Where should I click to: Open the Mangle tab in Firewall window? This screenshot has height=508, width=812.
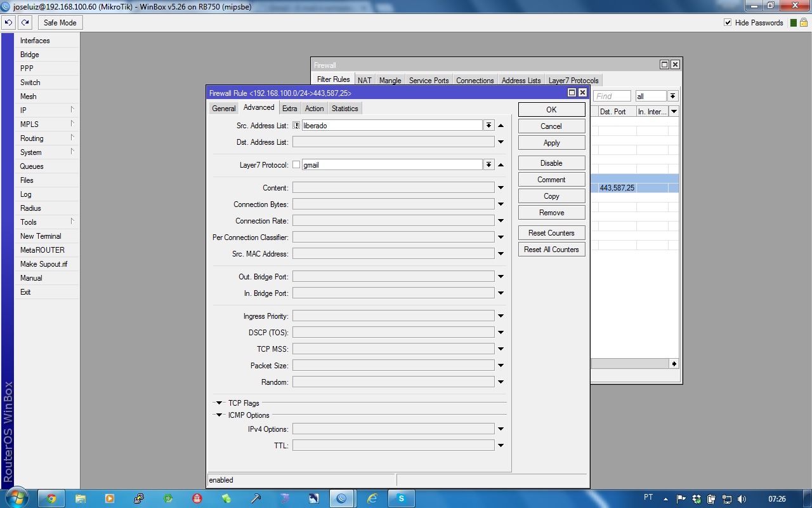390,81
